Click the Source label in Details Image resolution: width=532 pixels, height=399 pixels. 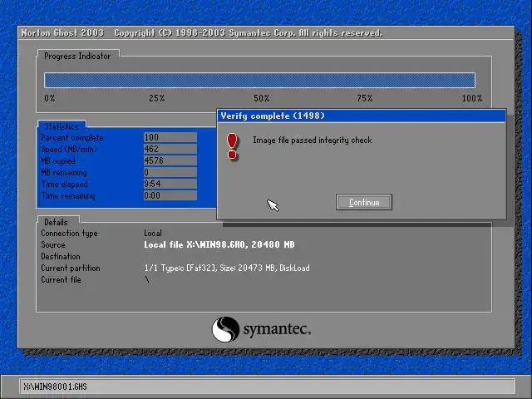tap(53, 244)
